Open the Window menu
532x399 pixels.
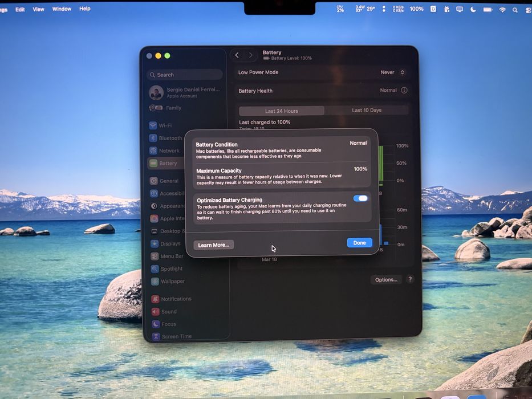click(62, 9)
